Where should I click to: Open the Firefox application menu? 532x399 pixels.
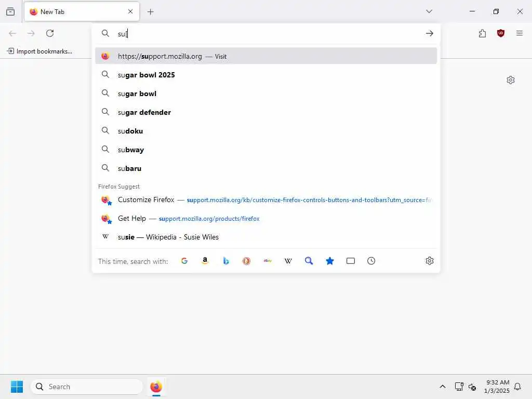[520, 33]
